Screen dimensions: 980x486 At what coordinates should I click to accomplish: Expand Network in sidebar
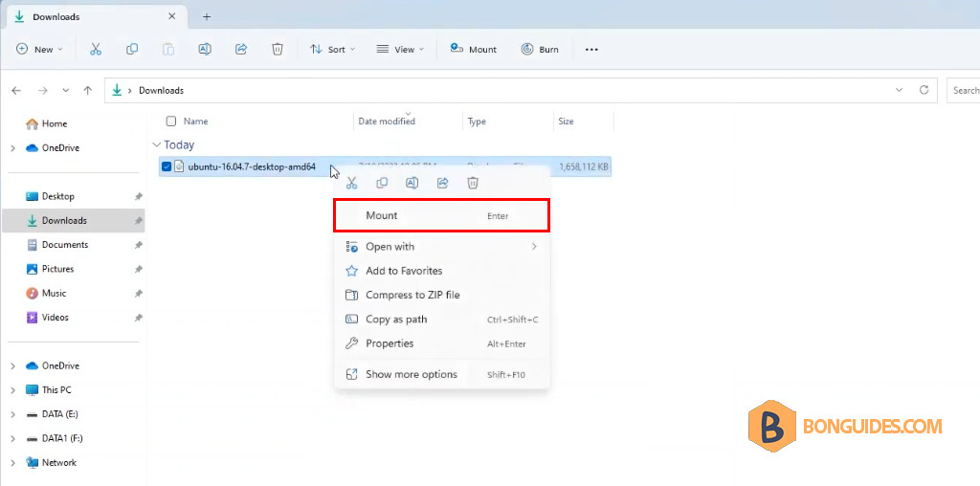(x=13, y=463)
